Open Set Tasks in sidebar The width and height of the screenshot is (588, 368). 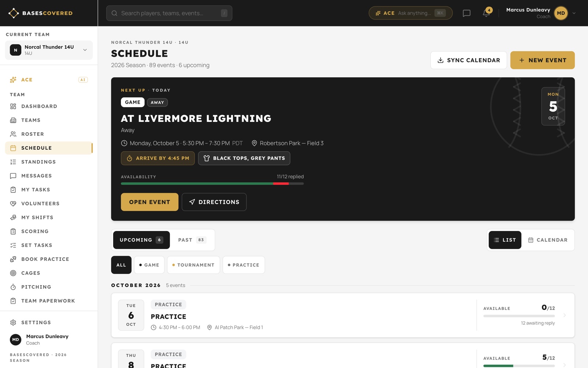pyautogui.click(x=49, y=245)
